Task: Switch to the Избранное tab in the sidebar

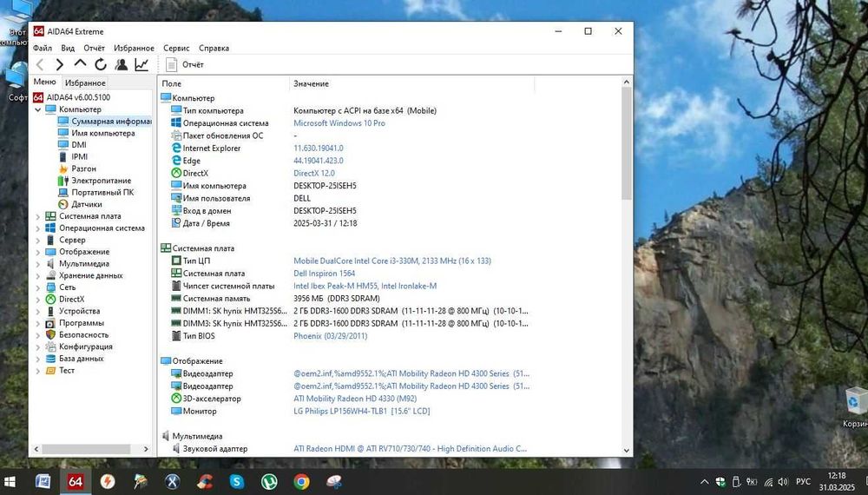Action: tap(85, 82)
